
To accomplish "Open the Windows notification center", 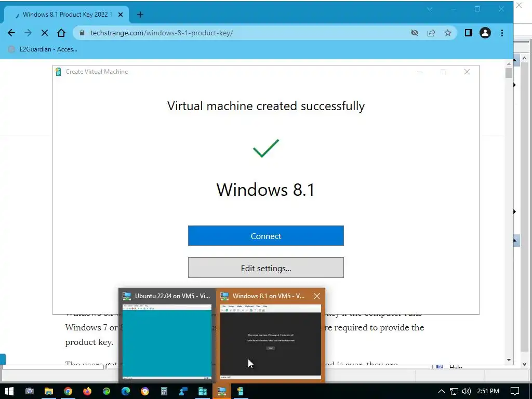I will point(515,391).
